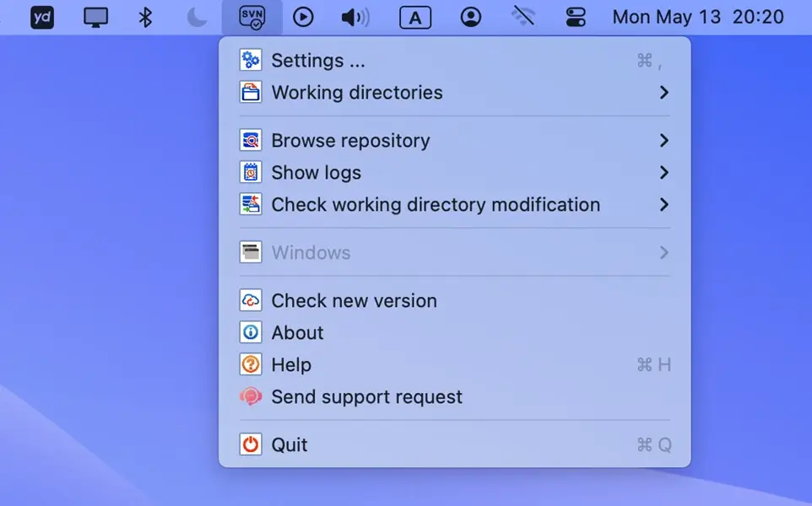Expand Show logs submenu arrow

click(x=664, y=173)
